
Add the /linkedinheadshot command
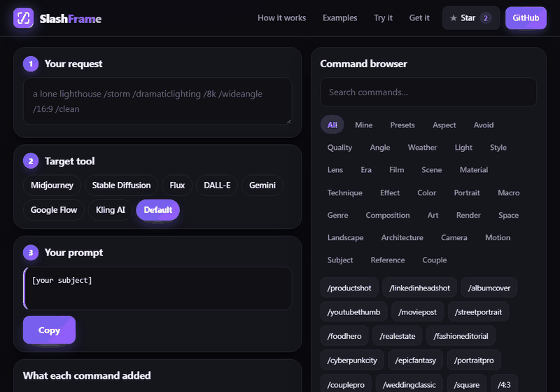point(419,288)
